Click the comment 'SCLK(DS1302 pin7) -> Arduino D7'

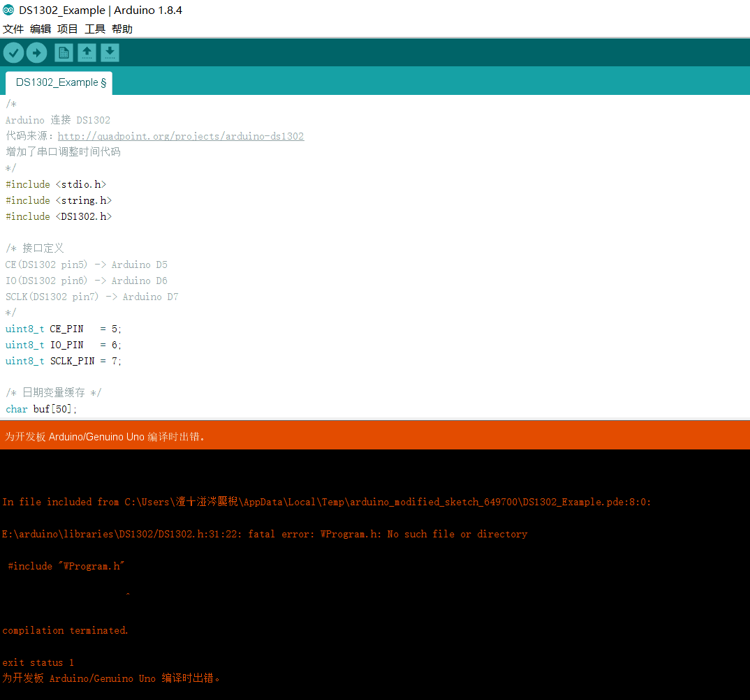[92, 297]
